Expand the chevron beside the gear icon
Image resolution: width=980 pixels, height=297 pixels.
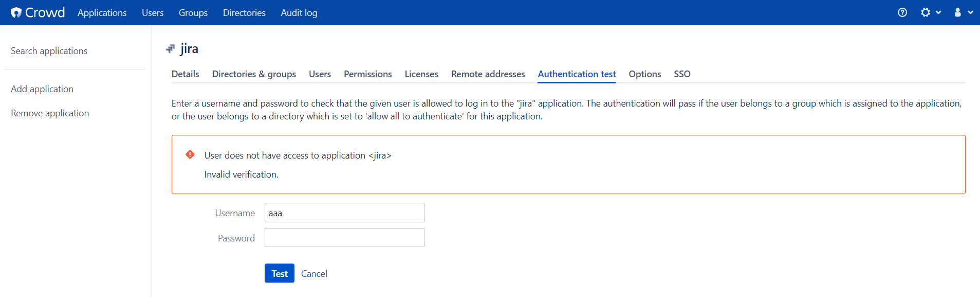pos(938,12)
